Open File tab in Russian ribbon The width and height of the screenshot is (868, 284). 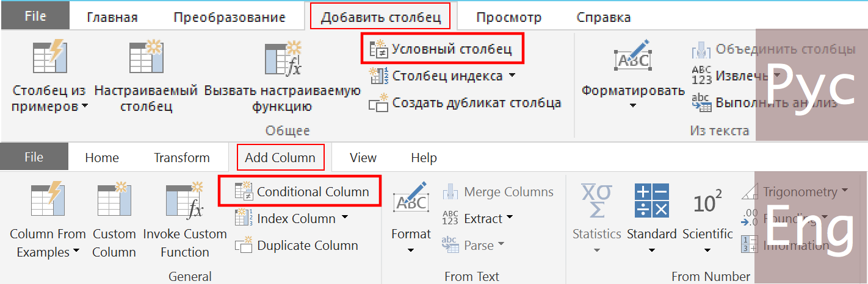tap(35, 16)
